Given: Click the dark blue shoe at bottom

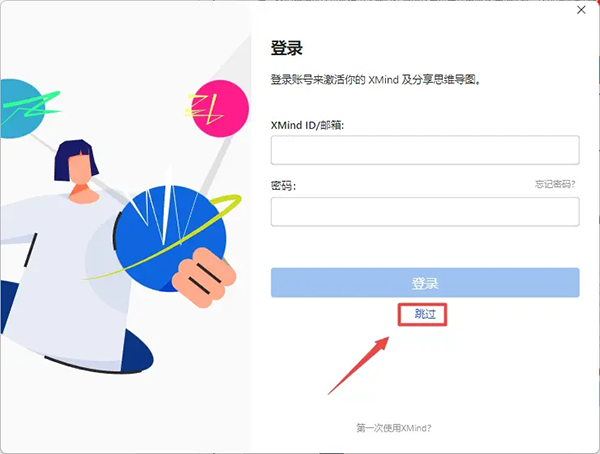Looking at the screenshot, I should pyautogui.click(x=137, y=352).
